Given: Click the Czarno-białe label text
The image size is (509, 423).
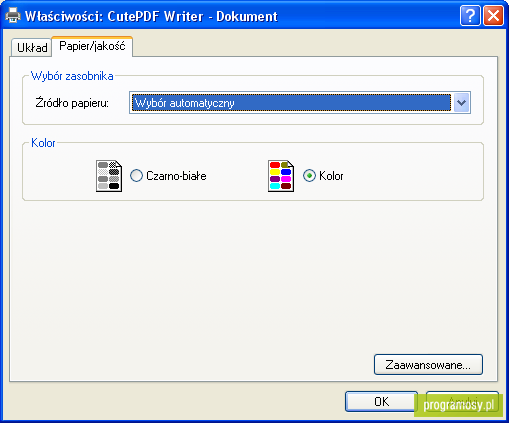Looking at the screenshot, I should (176, 176).
